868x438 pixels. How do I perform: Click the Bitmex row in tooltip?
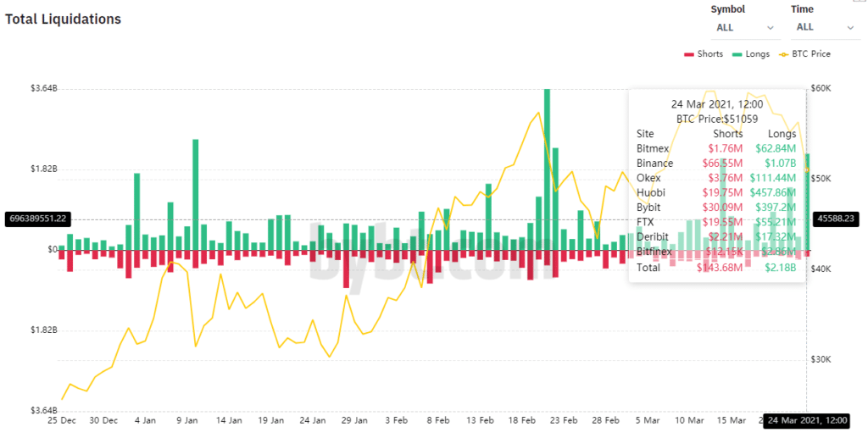pos(716,148)
